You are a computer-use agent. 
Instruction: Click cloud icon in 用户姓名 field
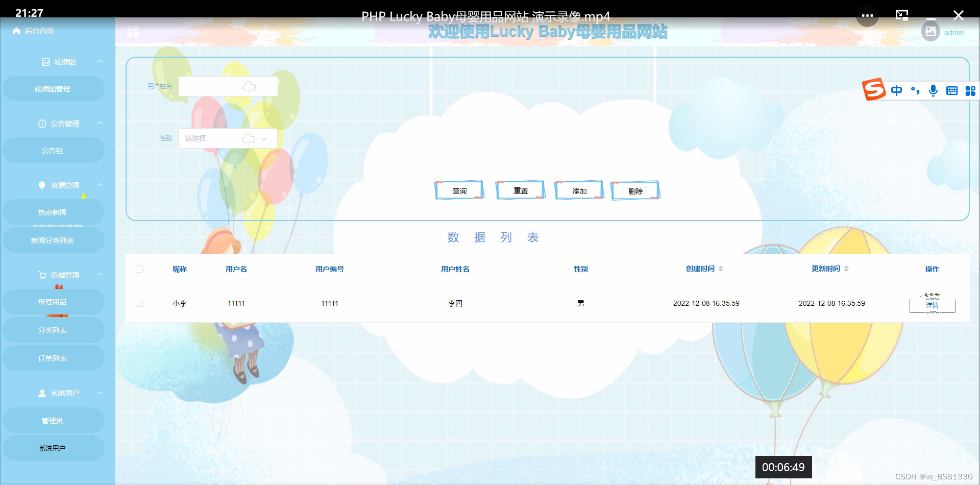coord(249,86)
